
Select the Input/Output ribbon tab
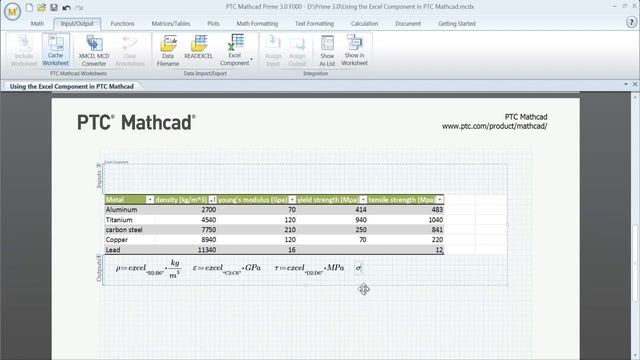tap(77, 24)
